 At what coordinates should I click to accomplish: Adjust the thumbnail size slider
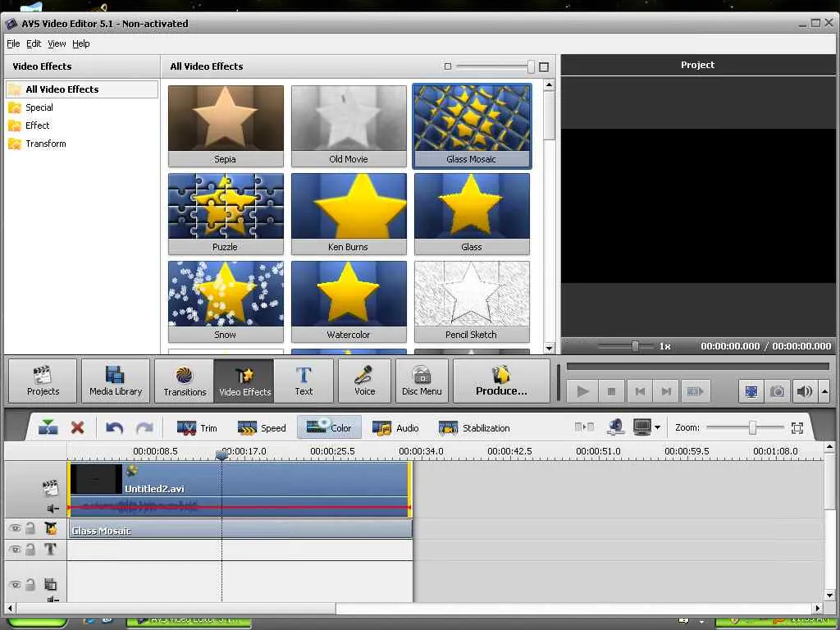click(531, 66)
